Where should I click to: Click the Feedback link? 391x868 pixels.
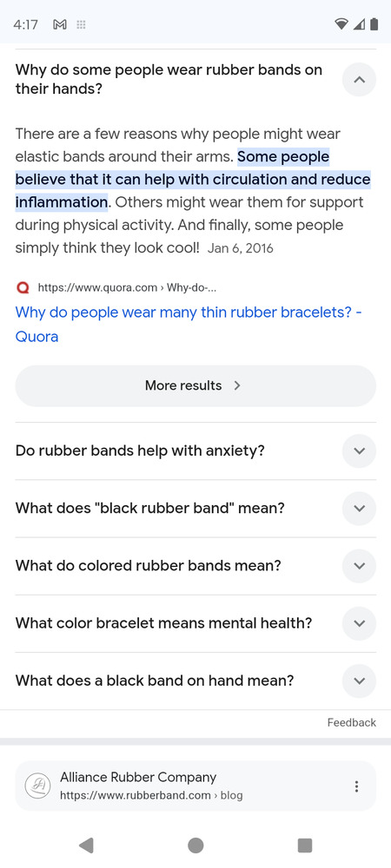click(x=351, y=722)
